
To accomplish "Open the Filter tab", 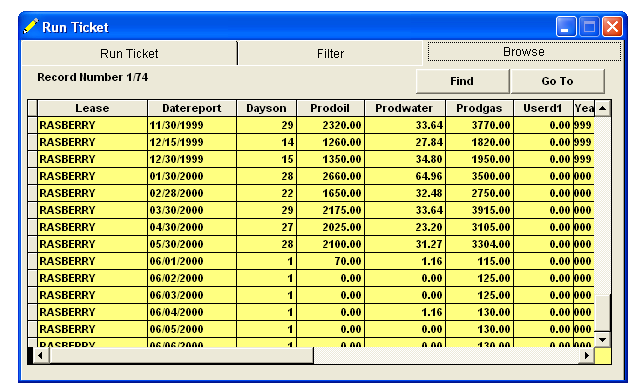I will (x=330, y=53).
